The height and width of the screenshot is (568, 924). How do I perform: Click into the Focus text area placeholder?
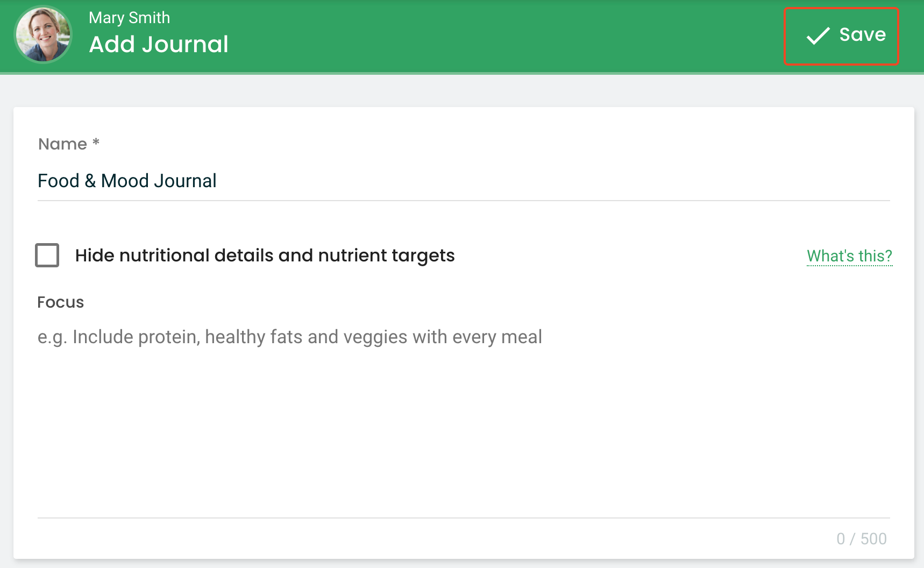pyautogui.click(x=289, y=337)
